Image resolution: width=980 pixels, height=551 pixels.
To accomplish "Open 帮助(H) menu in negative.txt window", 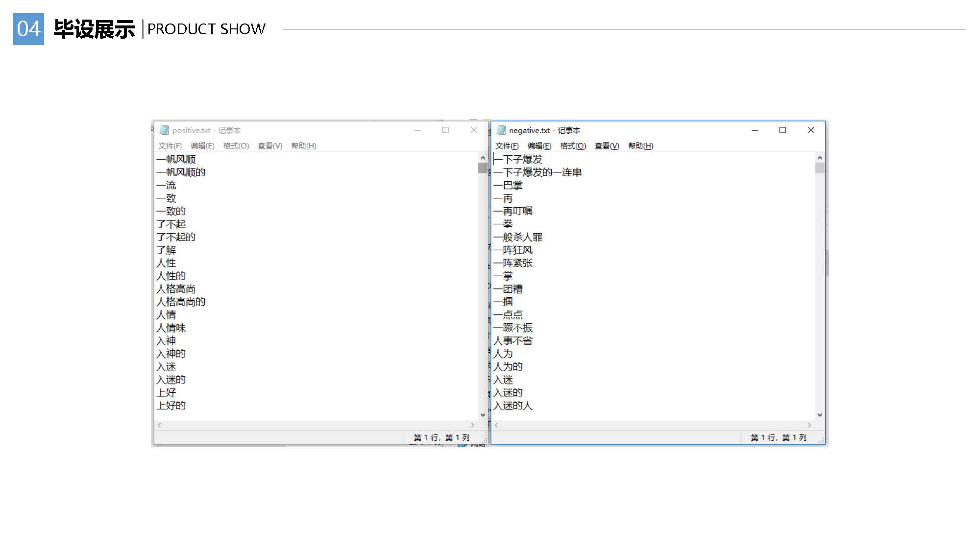I will [640, 146].
